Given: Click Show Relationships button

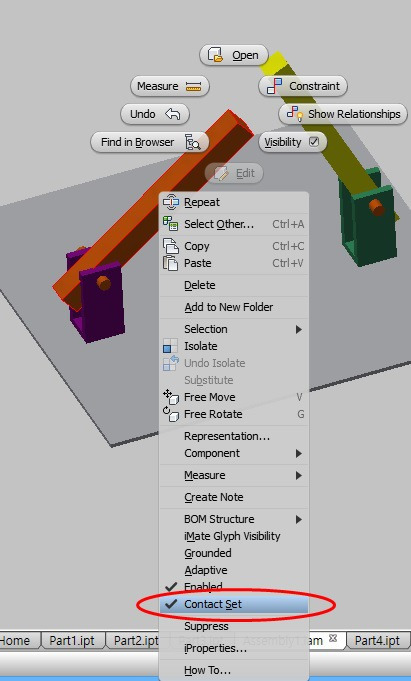Looking at the screenshot, I should (x=343, y=114).
